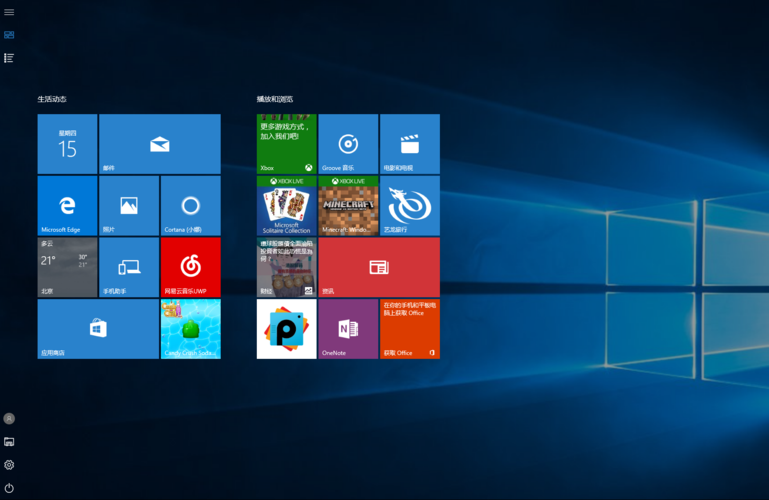Open the Cortana tile

click(191, 206)
